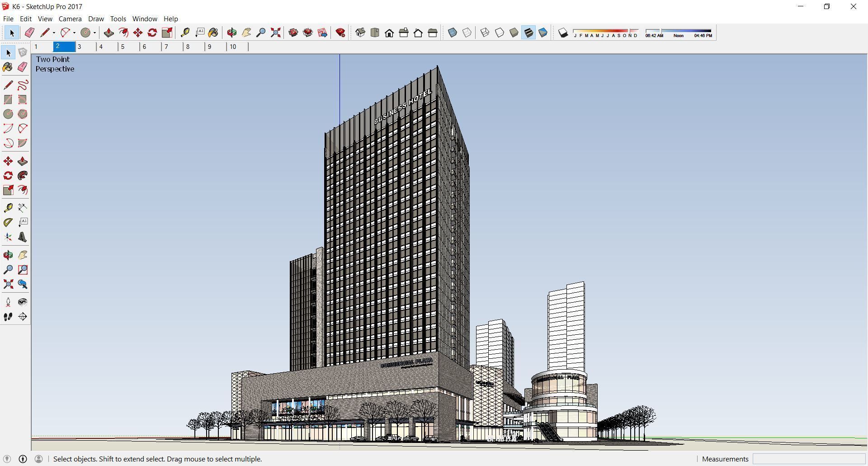Open the View menu

click(x=45, y=19)
